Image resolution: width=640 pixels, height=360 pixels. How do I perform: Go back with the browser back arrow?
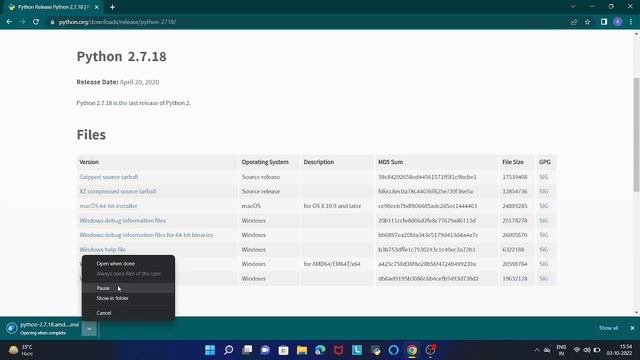point(9,22)
